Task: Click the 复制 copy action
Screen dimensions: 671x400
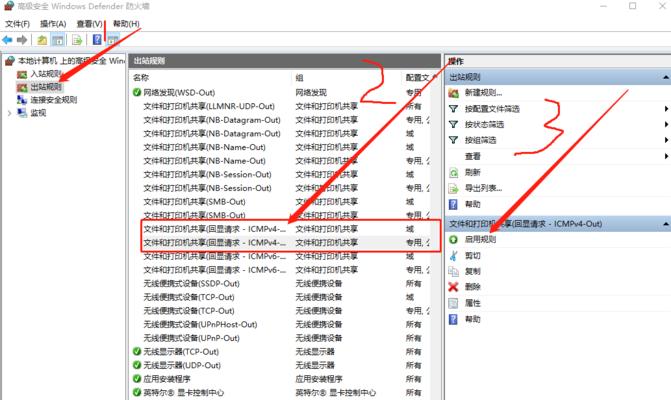Action: point(472,271)
